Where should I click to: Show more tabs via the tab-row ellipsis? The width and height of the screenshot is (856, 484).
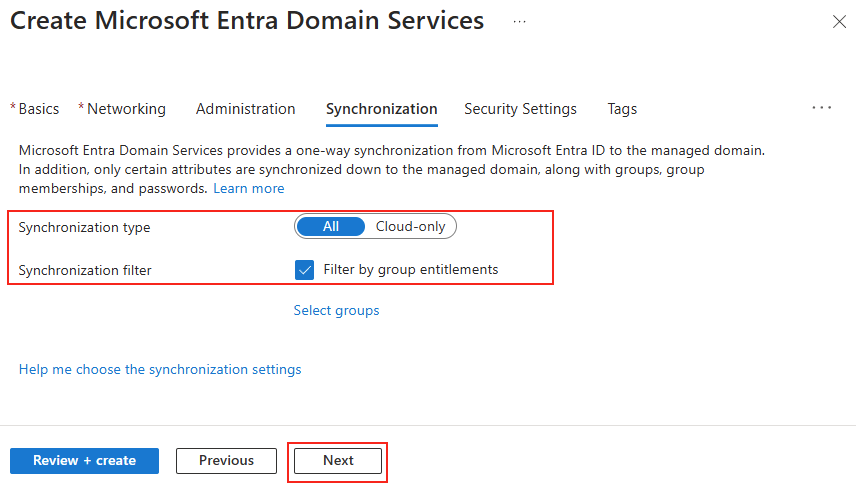coord(822,108)
